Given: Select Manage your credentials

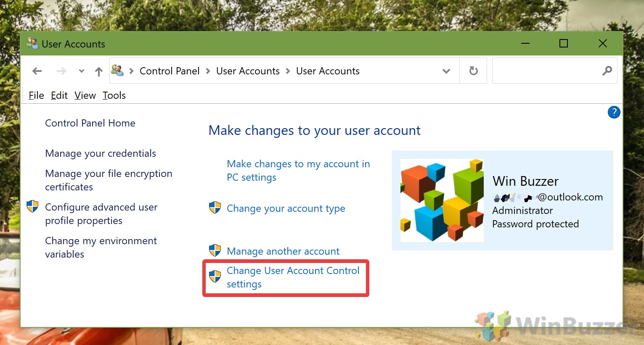Looking at the screenshot, I should [x=101, y=153].
